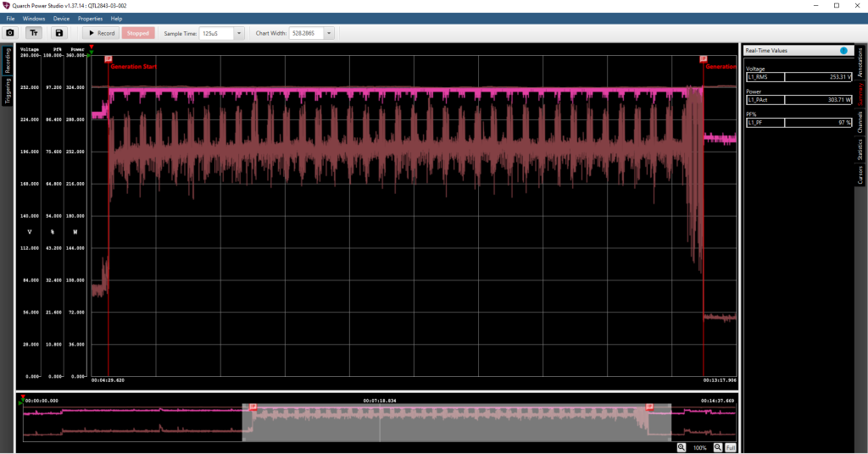Image resolution: width=868 pixels, height=454 pixels.
Task: Click overview start time 00:00:00.000
Action: point(42,401)
